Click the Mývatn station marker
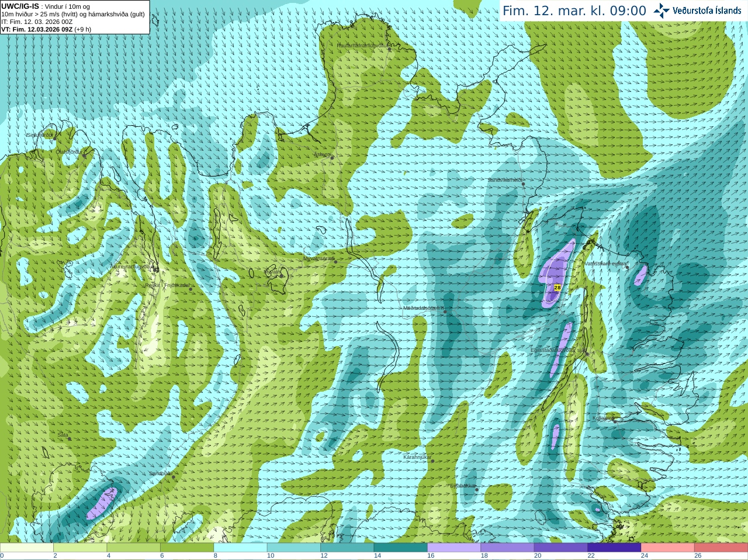Image resolution: width=748 pixels, height=560 pixels. [x=282, y=275]
